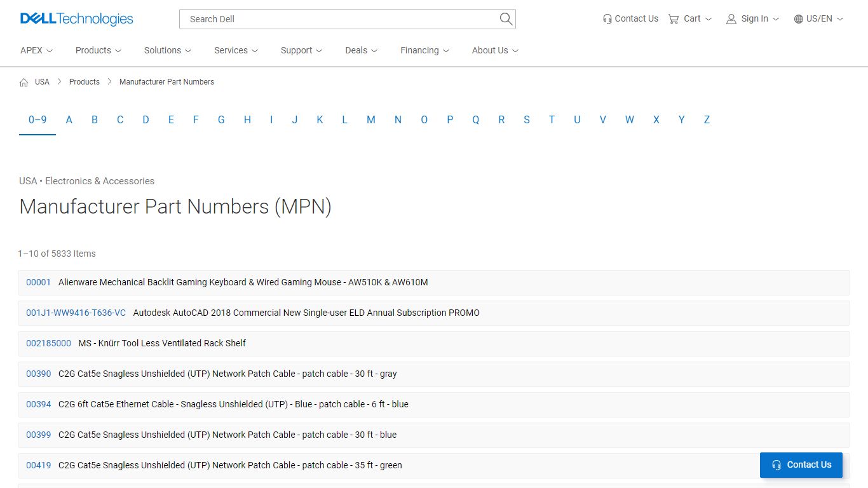Image resolution: width=868 pixels, height=488 pixels.
Task: Open part number 00394 link
Action: tap(38, 404)
